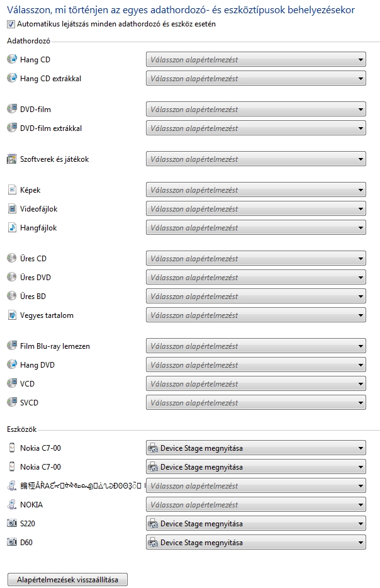Click the Üres BD disc icon
Screen dimensions: 380x588
pos(12,296)
